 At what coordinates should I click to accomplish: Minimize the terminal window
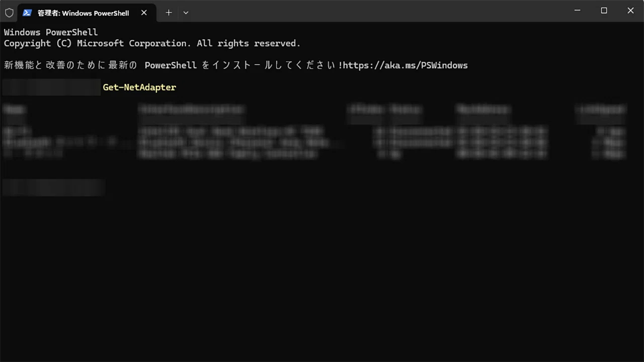coord(578,11)
